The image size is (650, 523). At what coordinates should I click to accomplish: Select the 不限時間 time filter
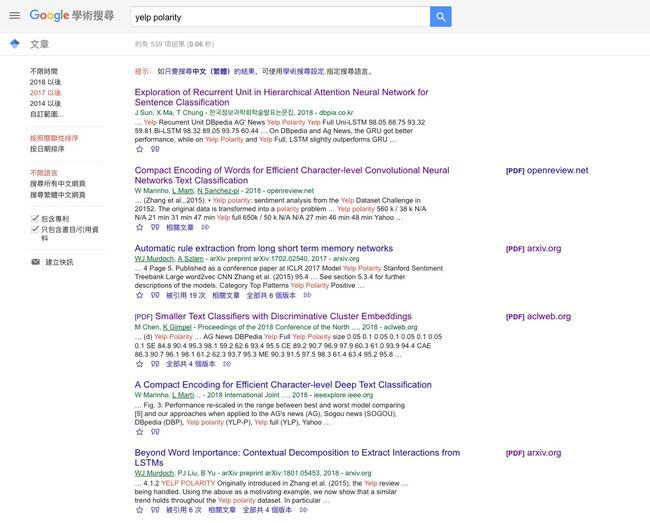click(x=44, y=71)
